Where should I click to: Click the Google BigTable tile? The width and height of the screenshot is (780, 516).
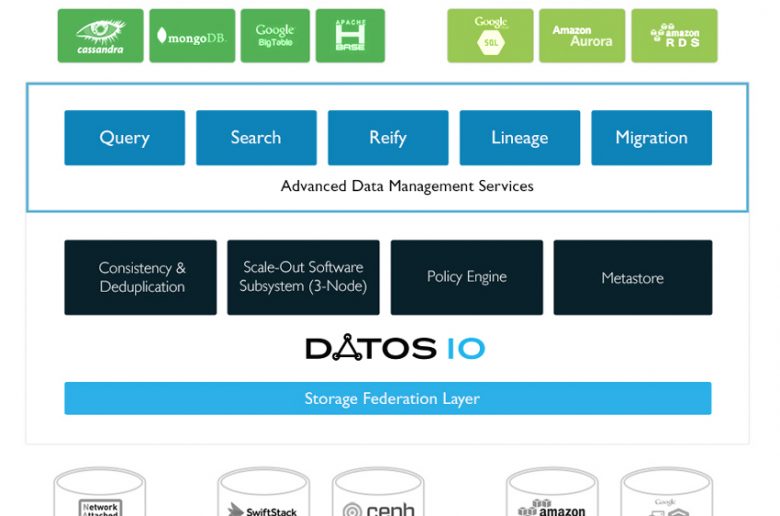[275, 36]
